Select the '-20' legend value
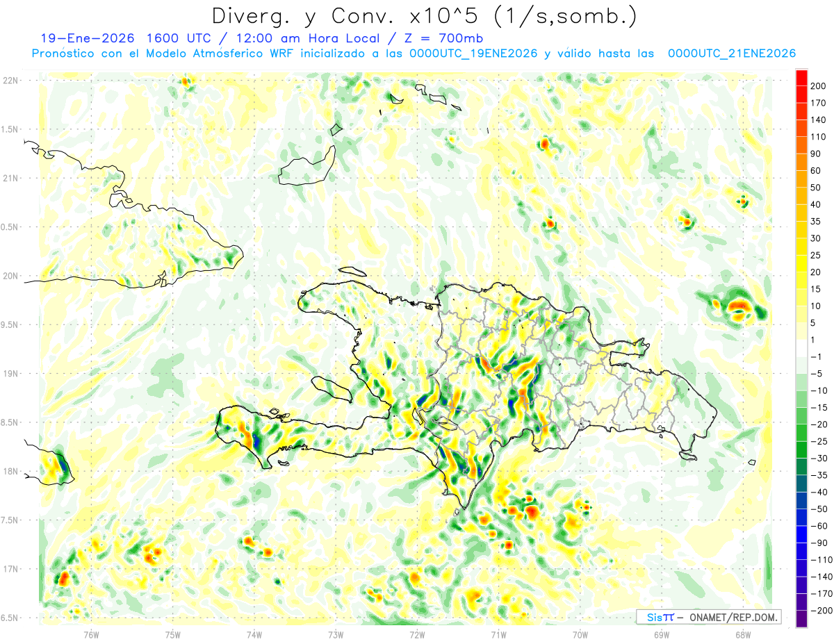 [818, 424]
